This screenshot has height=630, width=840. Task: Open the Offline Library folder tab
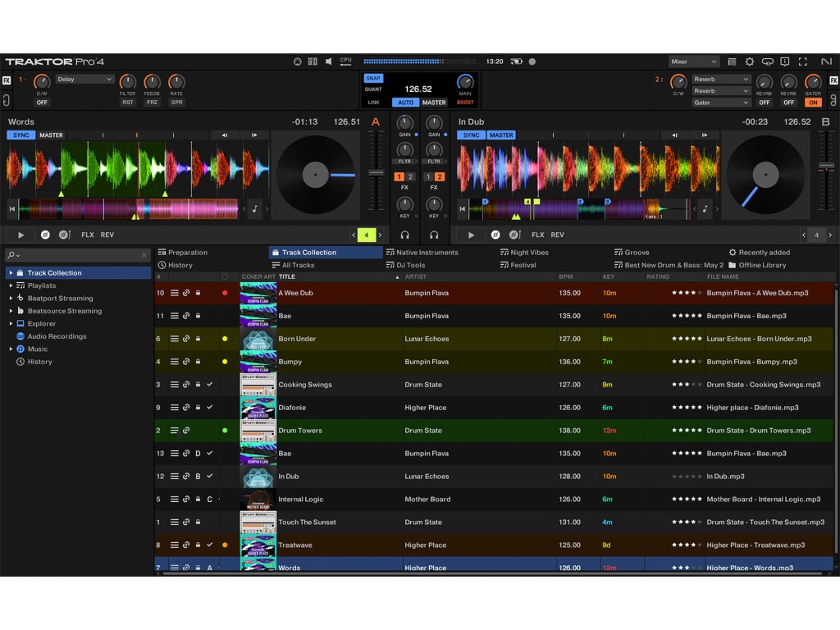click(757, 265)
